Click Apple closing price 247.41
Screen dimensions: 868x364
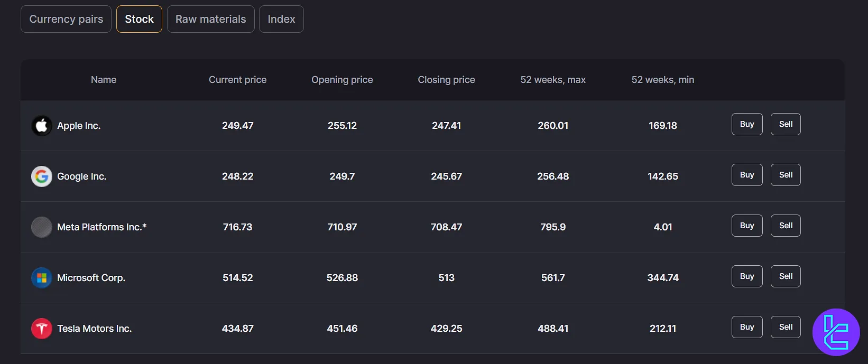(x=446, y=126)
